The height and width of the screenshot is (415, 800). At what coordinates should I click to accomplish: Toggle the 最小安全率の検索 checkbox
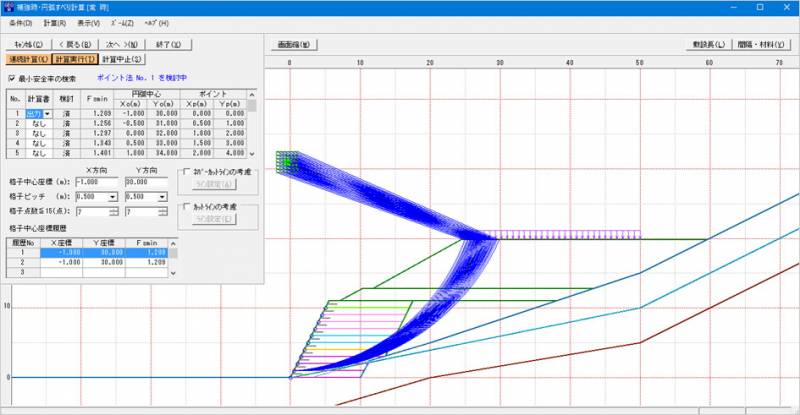(x=12, y=78)
